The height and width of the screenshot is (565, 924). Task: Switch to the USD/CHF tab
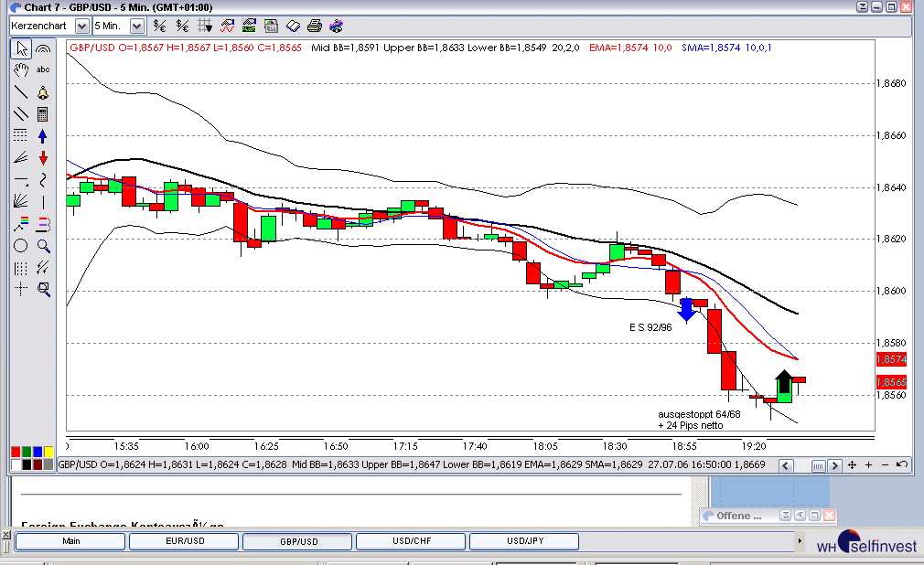(x=412, y=541)
